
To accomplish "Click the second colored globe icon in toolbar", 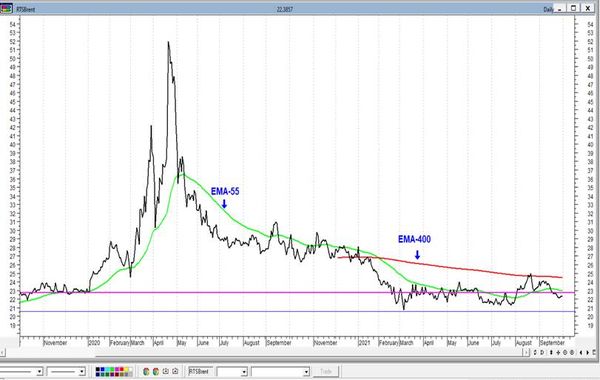I will pyautogui.click(x=156, y=372).
